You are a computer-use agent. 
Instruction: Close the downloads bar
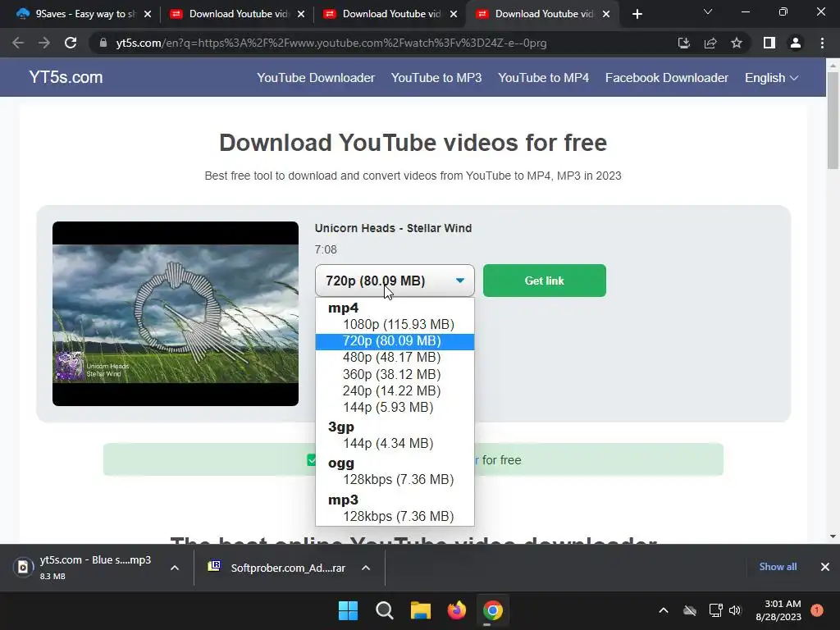[x=825, y=567]
